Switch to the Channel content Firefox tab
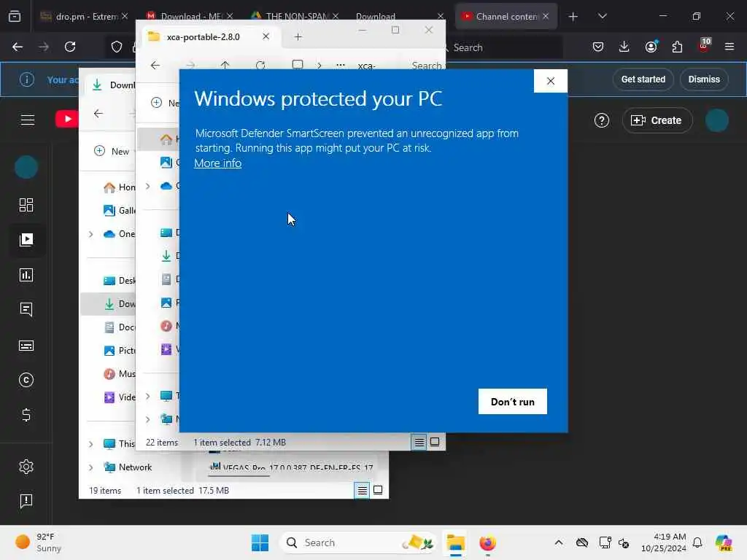This screenshot has width=747, height=560. point(506,17)
